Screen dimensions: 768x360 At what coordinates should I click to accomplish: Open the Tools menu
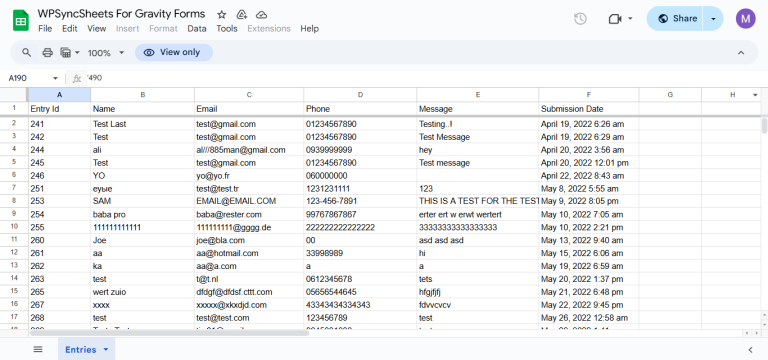point(227,28)
